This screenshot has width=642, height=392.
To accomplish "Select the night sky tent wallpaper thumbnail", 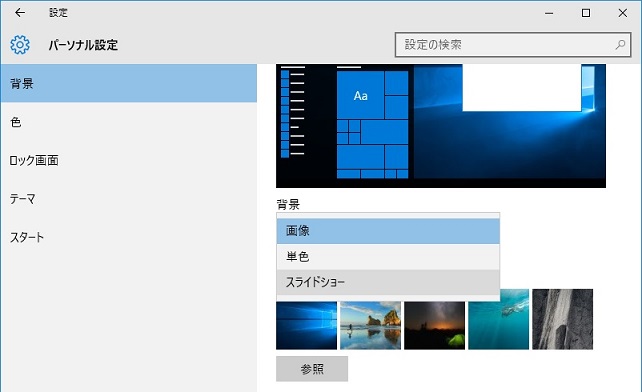I will pyautogui.click(x=434, y=325).
